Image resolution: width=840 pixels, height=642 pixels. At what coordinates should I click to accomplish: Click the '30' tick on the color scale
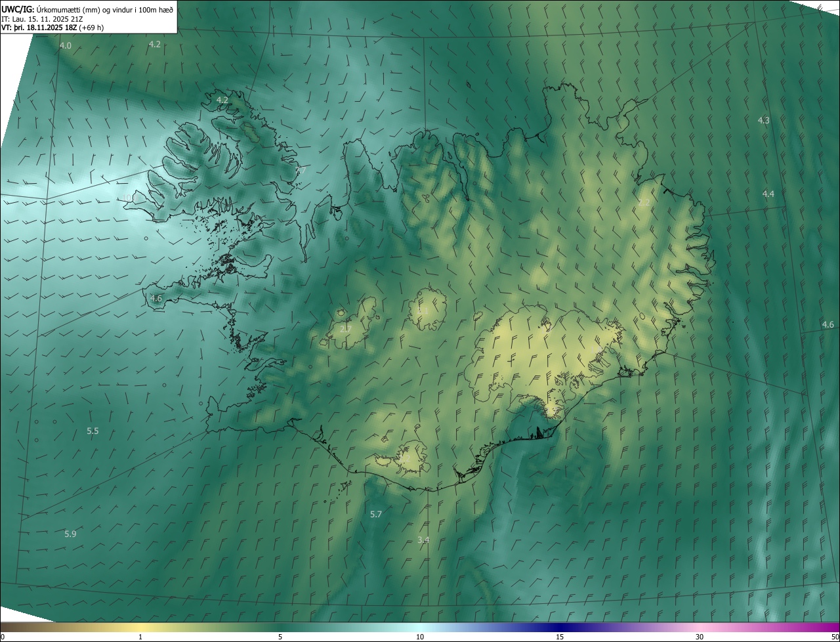tap(700, 637)
